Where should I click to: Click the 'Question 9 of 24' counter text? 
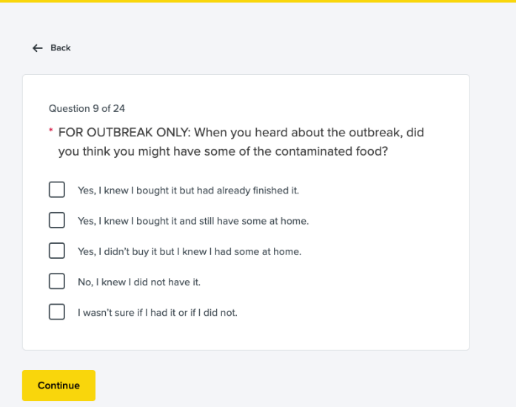click(x=87, y=109)
